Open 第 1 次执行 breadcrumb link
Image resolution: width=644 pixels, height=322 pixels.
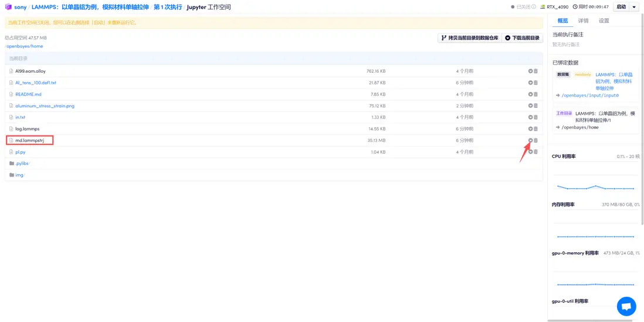click(x=168, y=7)
